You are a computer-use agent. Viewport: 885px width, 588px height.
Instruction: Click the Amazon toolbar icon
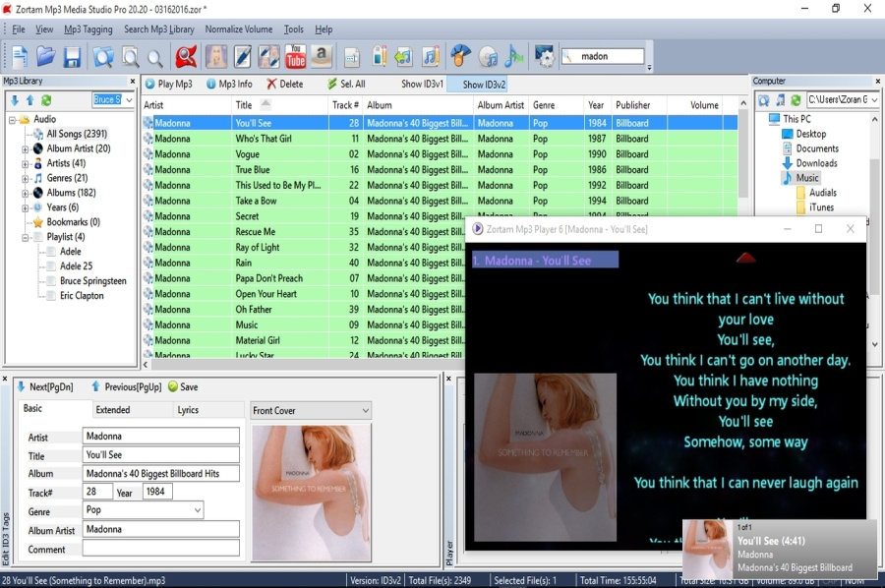(x=322, y=57)
